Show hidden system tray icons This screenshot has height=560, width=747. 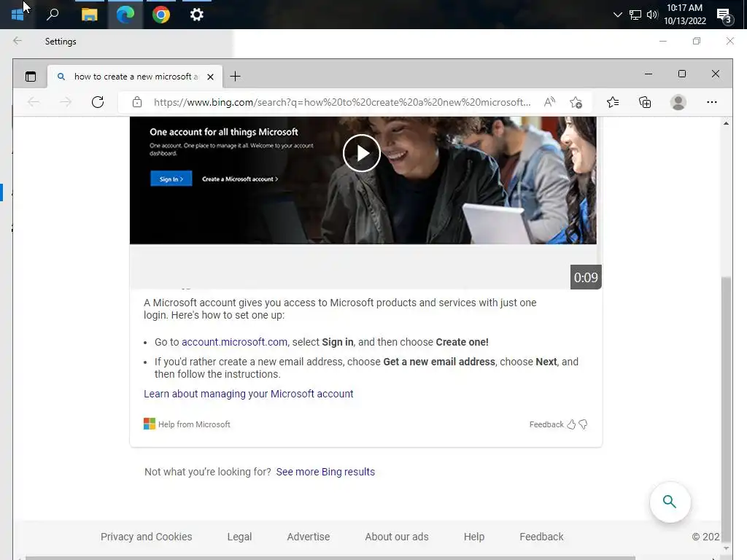point(617,15)
